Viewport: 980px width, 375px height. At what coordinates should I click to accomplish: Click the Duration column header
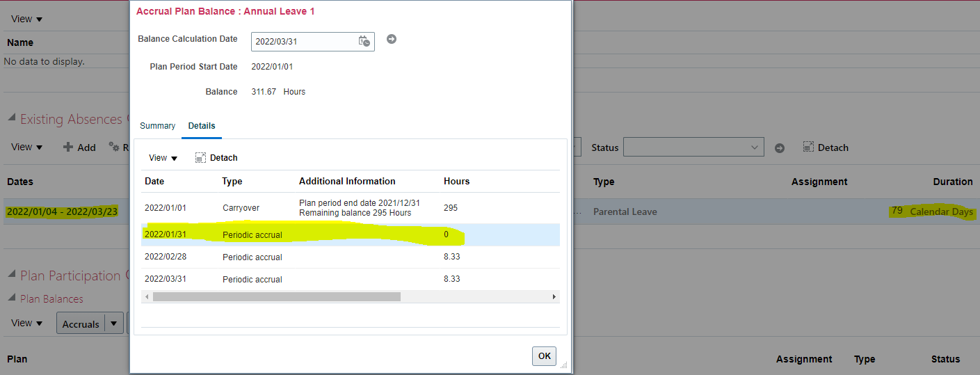953,182
